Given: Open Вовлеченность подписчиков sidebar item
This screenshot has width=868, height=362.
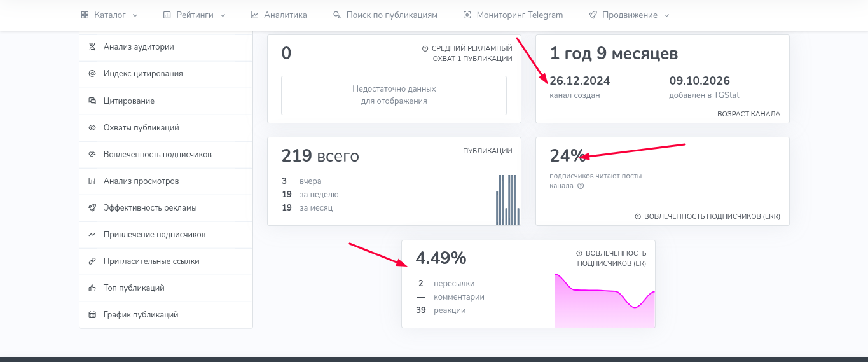Looking at the screenshot, I should tap(166, 154).
